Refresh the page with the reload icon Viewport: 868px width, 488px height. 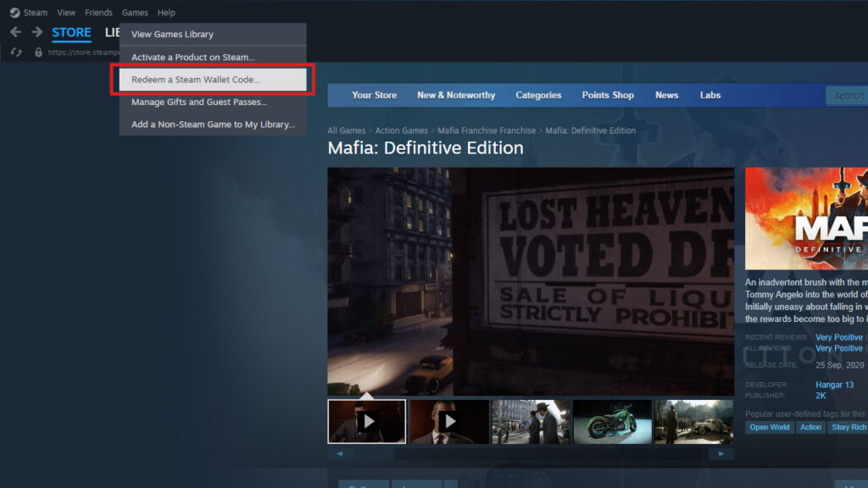click(15, 51)
